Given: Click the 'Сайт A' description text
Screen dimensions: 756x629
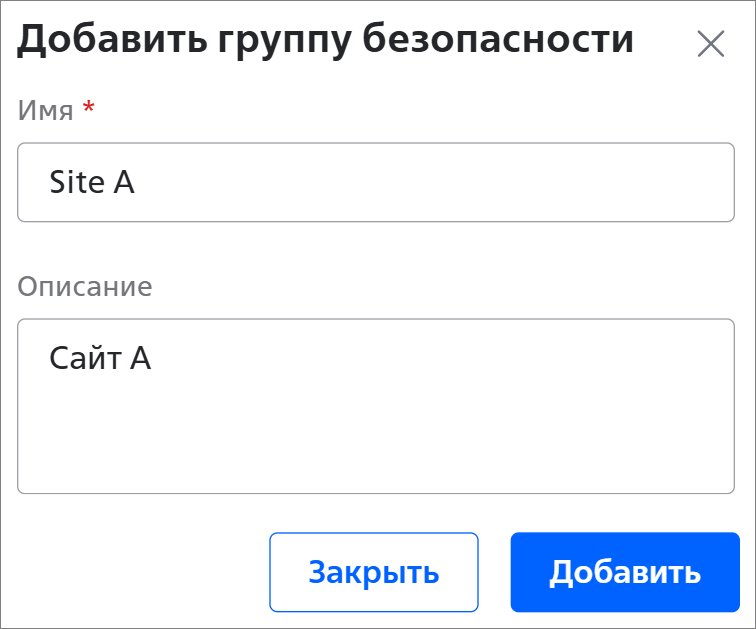Looking at the screenshot, I should tap(100, 358).
